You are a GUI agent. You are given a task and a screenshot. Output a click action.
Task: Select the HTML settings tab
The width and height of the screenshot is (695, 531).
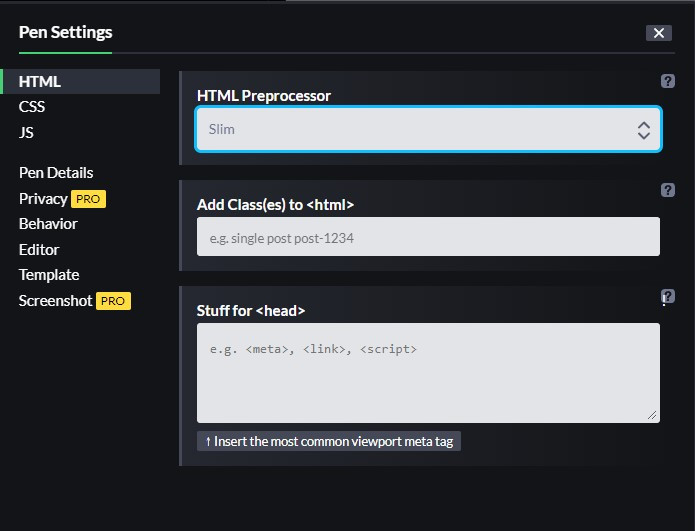coord(40,81)
